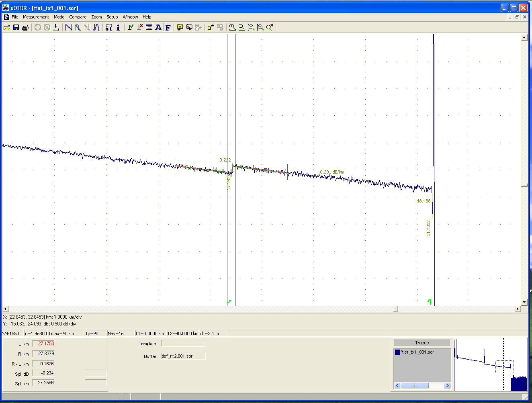
Task: Click the blue info 'i' toolbar icon
Action: [118, 27]
